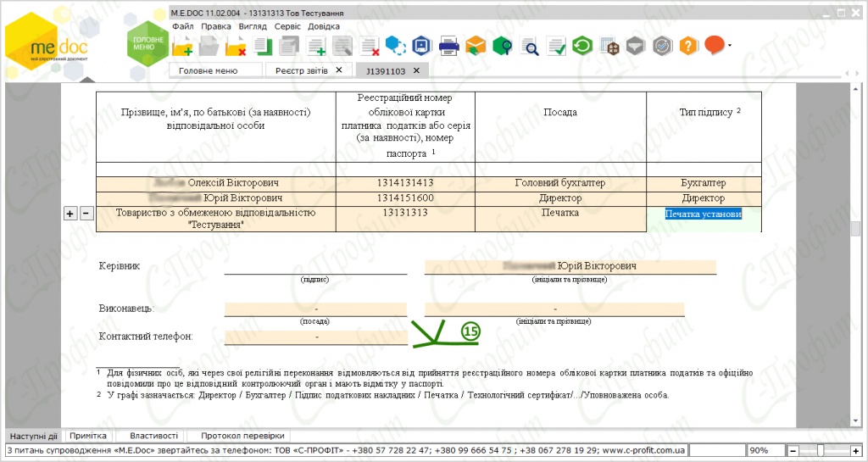Image resolution: width=868 pixels, height=462 pixels.
Task: Open the Протокол перевірки bottom tab
Action: coord(242,436)
